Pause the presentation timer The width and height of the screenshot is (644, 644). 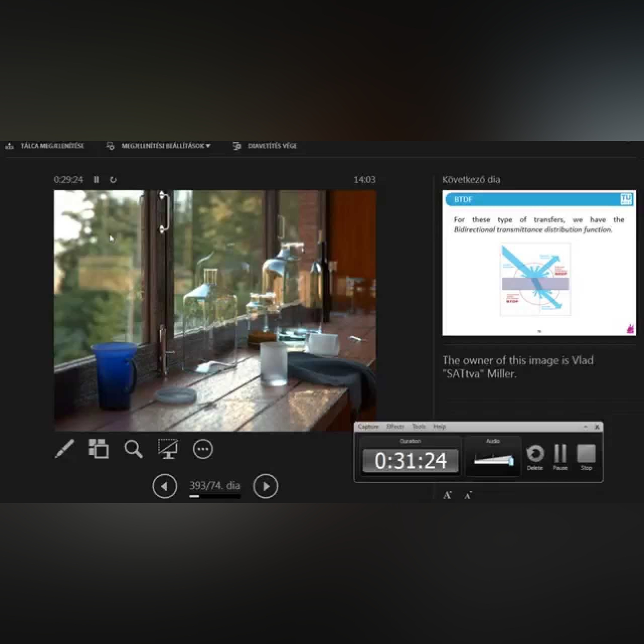96,180
